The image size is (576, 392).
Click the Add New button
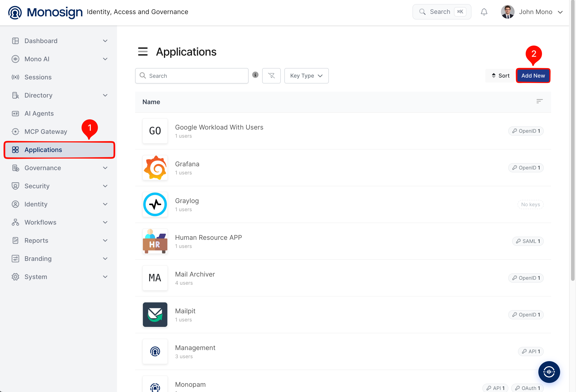click(x=533, y=76)
